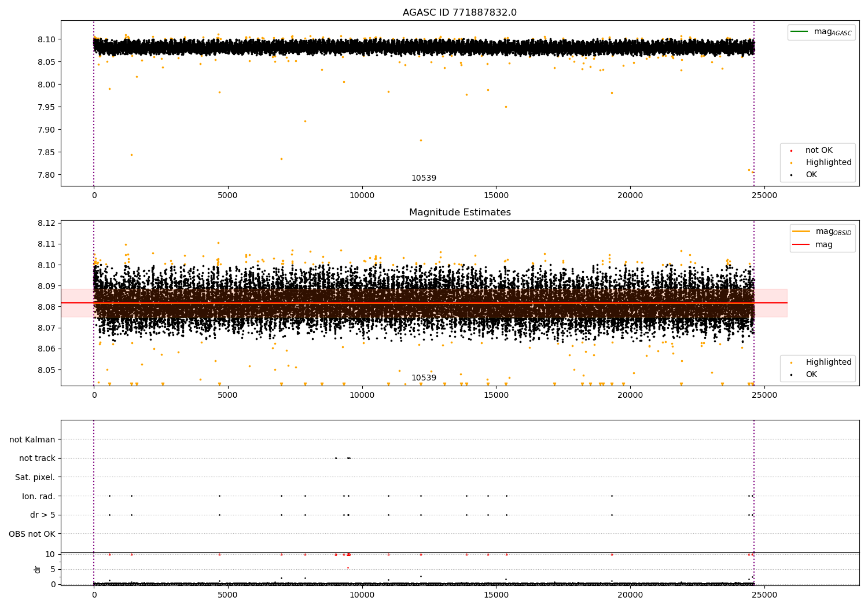Image resolution: width=868 pixels, height=608 pixels.
Task: Click the 8.00 y-axis tick label
Action: coord(46,85)
